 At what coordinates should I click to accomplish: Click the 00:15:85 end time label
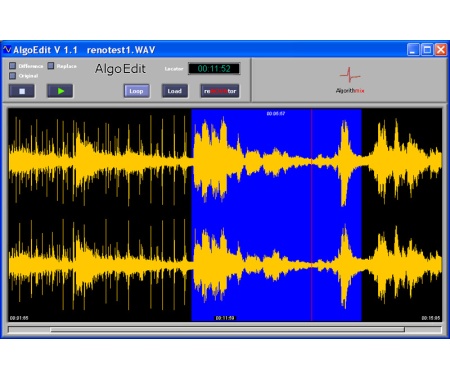(431, 318)
